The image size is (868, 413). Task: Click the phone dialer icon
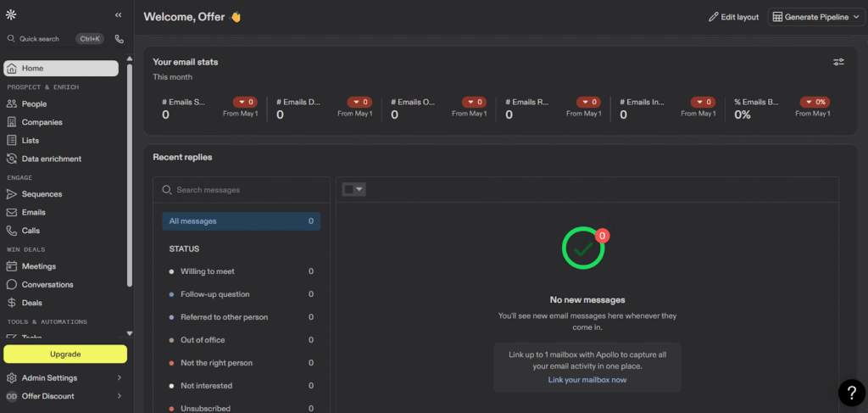(x=119, y=39)
